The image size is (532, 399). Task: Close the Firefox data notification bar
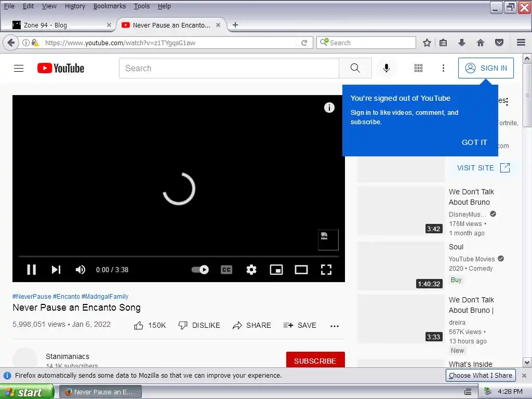point(524,376)
